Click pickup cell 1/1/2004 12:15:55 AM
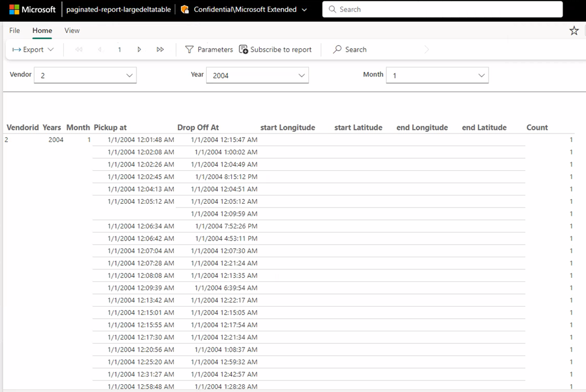The height and width of the screenshot is (392, 586). coord(141,325)
